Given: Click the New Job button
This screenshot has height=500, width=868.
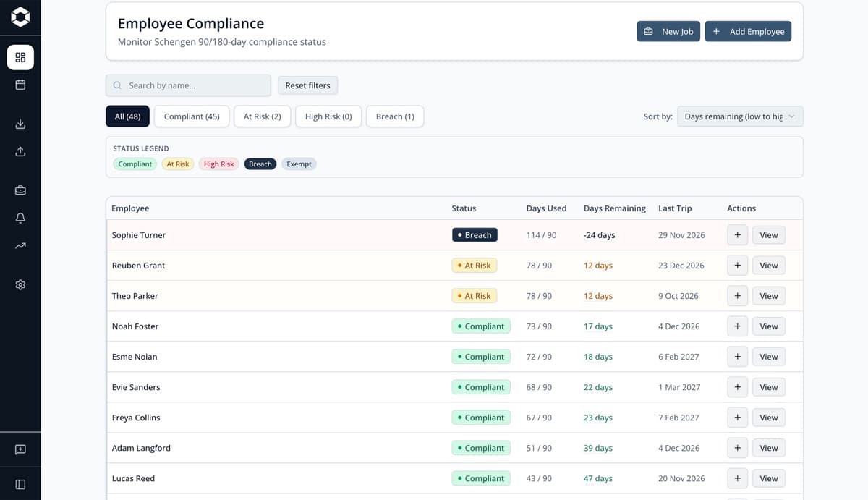Looking at the screenshot, I should (668, 31).
